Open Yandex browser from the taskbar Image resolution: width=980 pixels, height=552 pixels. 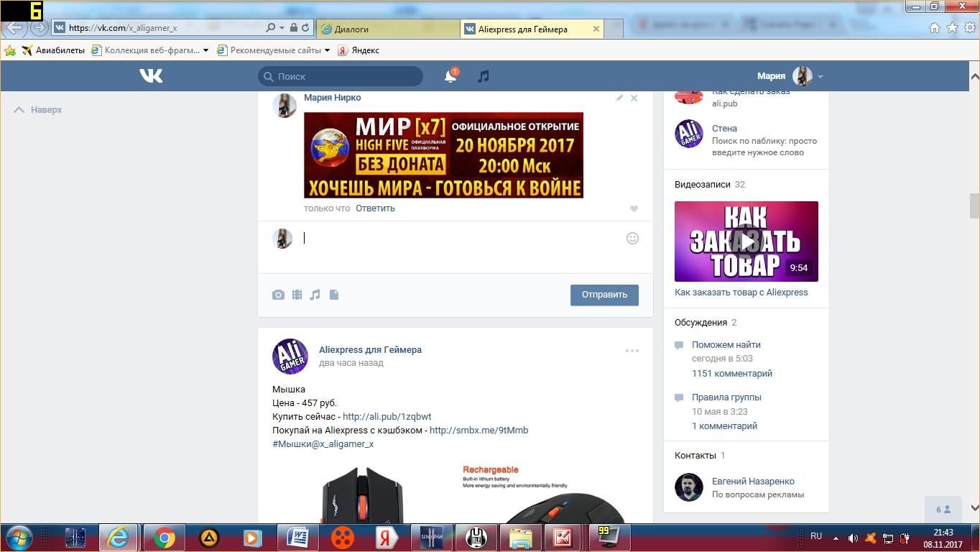pos(387,538)
